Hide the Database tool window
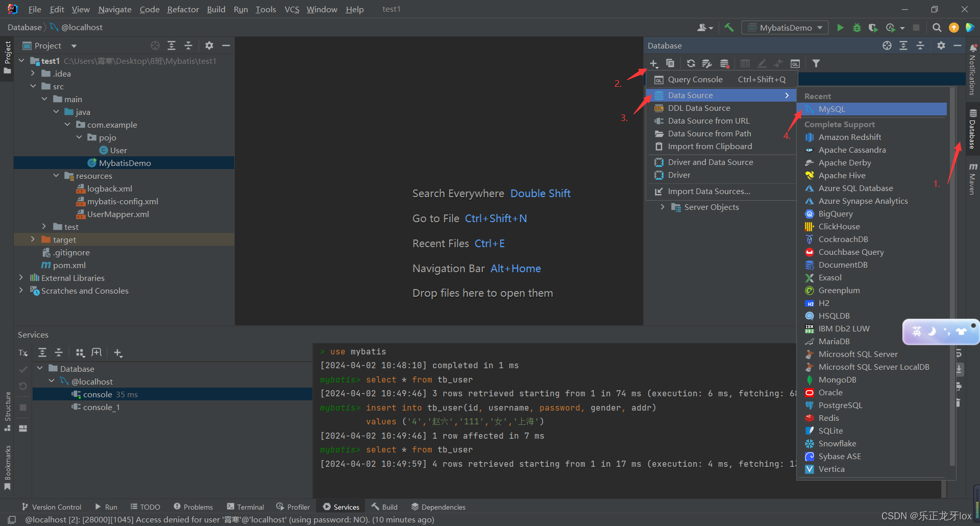The image size is (980, 526). click(x=958, y=45)
